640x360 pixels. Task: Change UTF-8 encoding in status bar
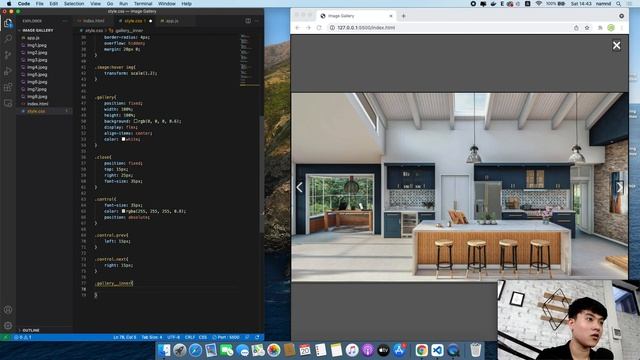click(x=173, y=338)
